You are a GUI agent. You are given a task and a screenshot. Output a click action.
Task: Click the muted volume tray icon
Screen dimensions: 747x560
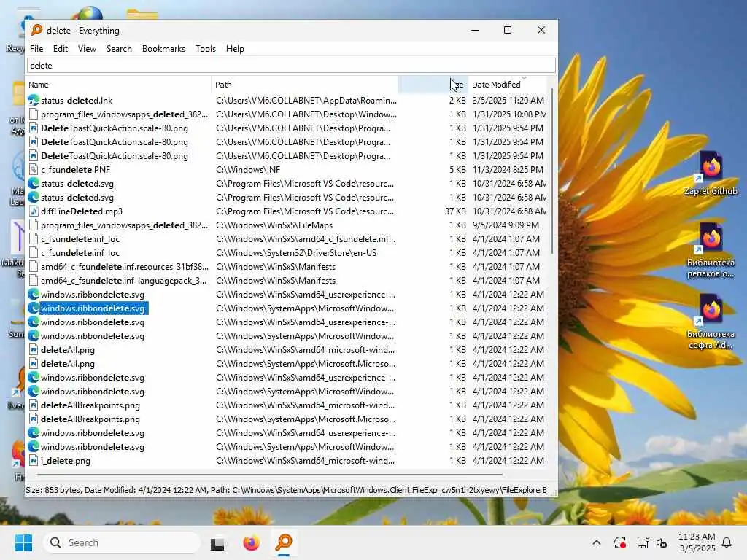(662, 542)
